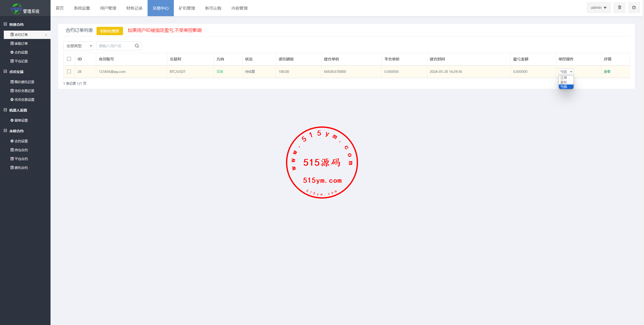Image resolution: width=644 pixels, height=325 pixels.
Task: Collapse the 永续合约 sidebar group
Action: pos(5,131)
